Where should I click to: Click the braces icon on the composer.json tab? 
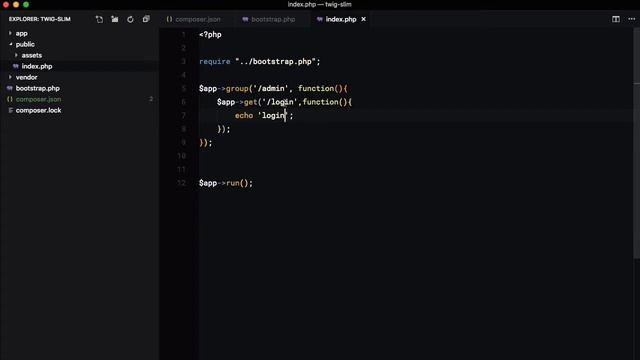169,19
